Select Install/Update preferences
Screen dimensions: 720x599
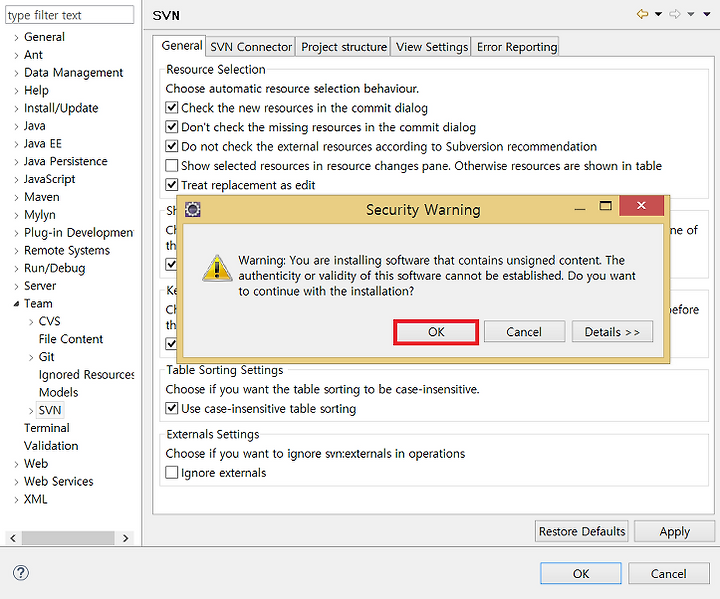tap(61, 108)
